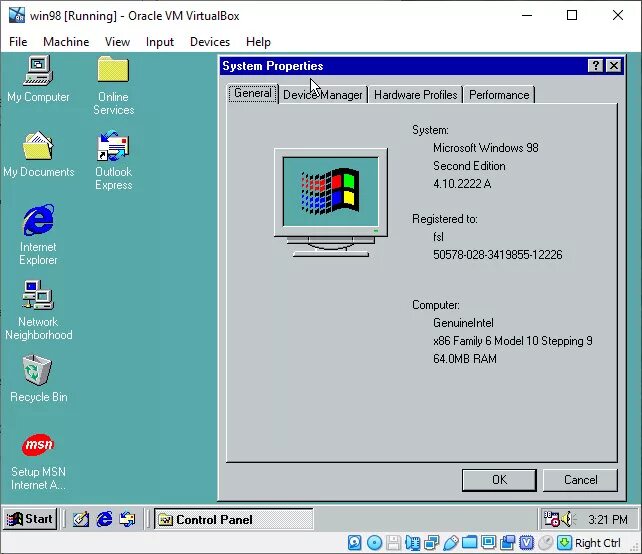This screenshot has height=554, width=642.
Task: Click the VirtualBox hard disk activity icon
Action: tap(355, 543)
